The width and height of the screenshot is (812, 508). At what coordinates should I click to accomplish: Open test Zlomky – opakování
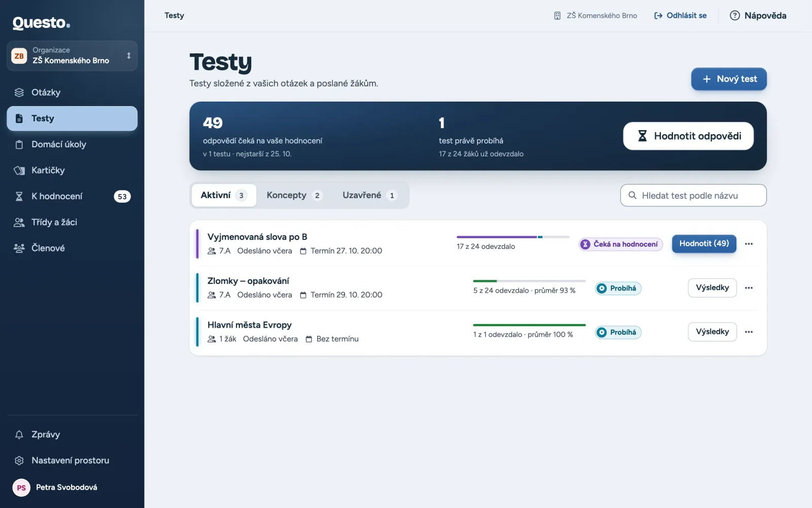coord(248,281)
